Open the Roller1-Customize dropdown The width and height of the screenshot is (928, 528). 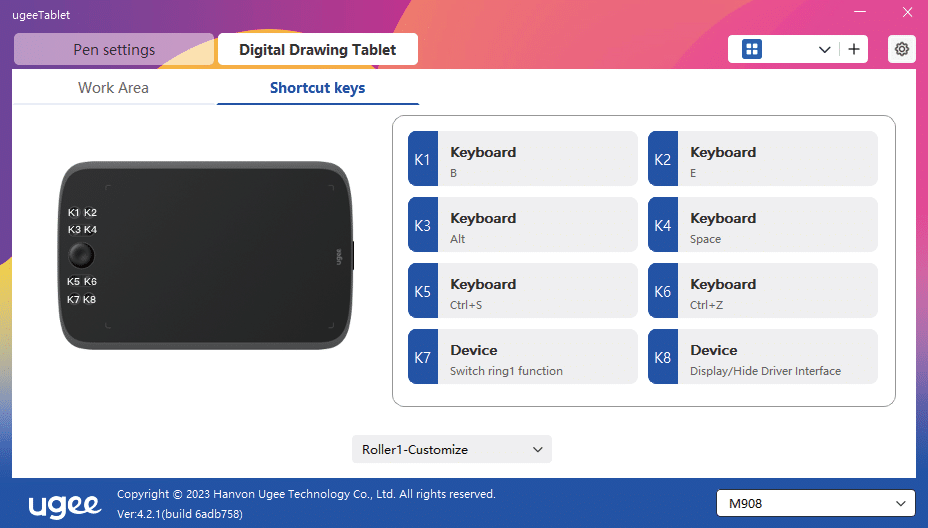point(452,449)
